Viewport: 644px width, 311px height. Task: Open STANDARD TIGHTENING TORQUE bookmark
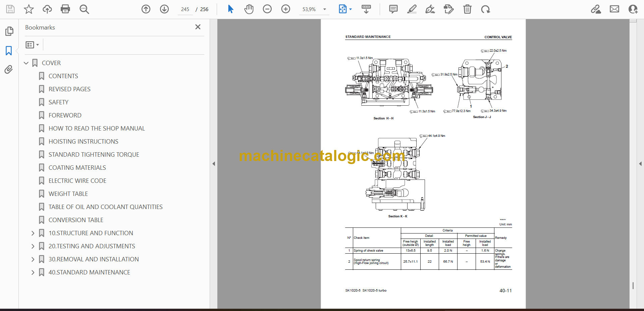pyautogui.click(x=94, y=155)
